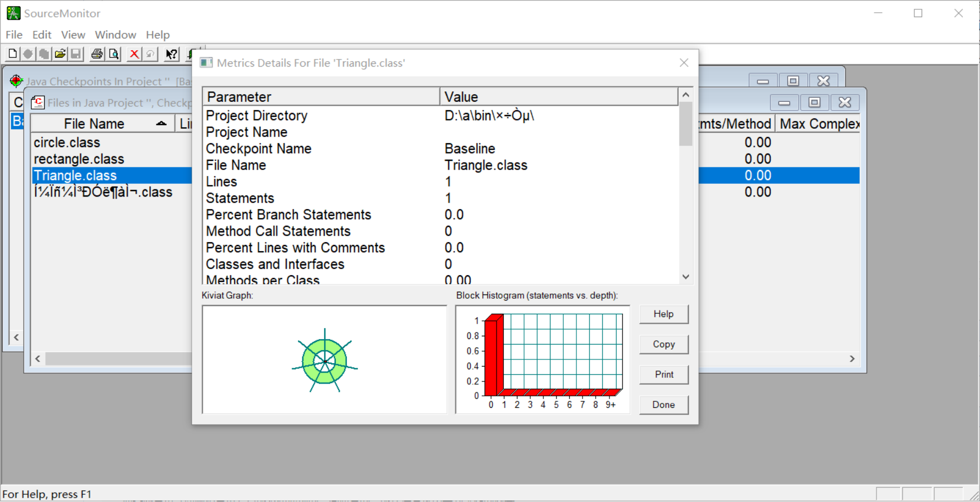Click the SourceMonitor app icon in title bar
The width and height of the screenshot is (980, 502).
[13, 13]
